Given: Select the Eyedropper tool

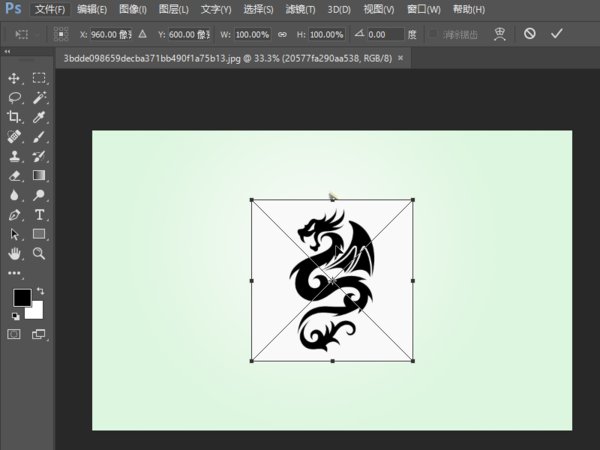Looking at the screenshot, I should [39, 117].
